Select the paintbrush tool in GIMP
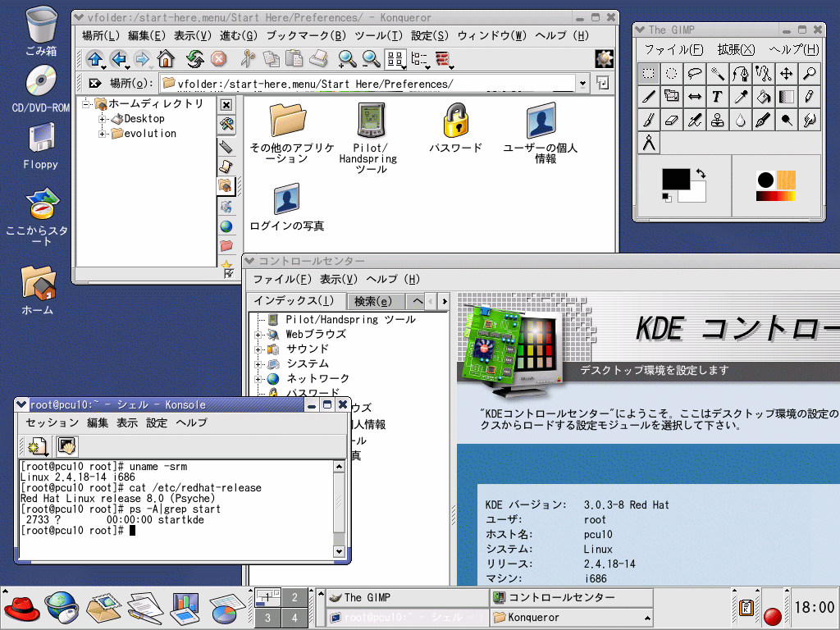This screenshot has height=630, width=840. click(649, 120)
